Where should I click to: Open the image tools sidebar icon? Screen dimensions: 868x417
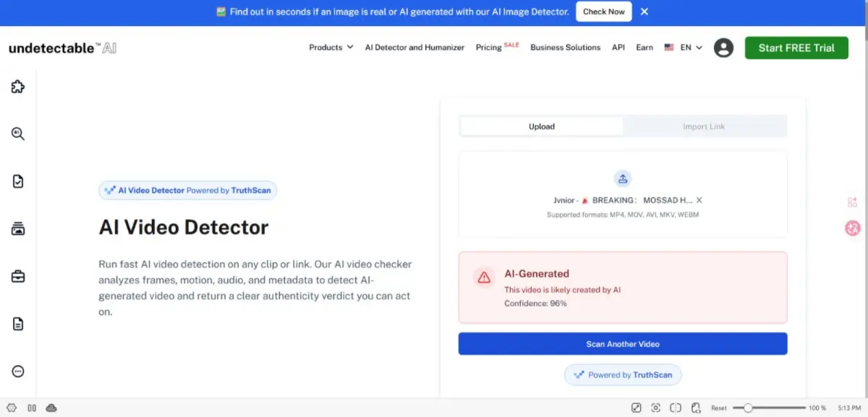point(18,229)
